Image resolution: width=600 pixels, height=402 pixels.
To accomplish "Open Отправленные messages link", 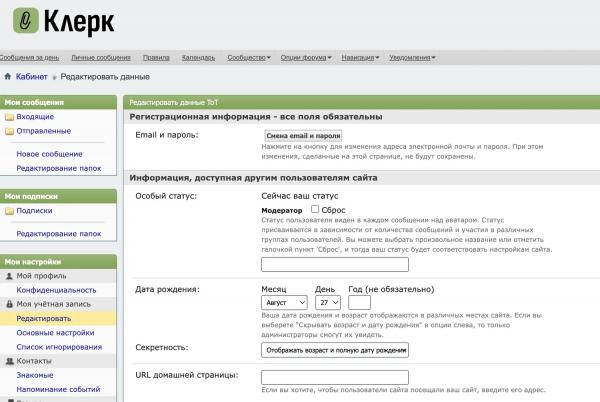I will tap(44, 131).
